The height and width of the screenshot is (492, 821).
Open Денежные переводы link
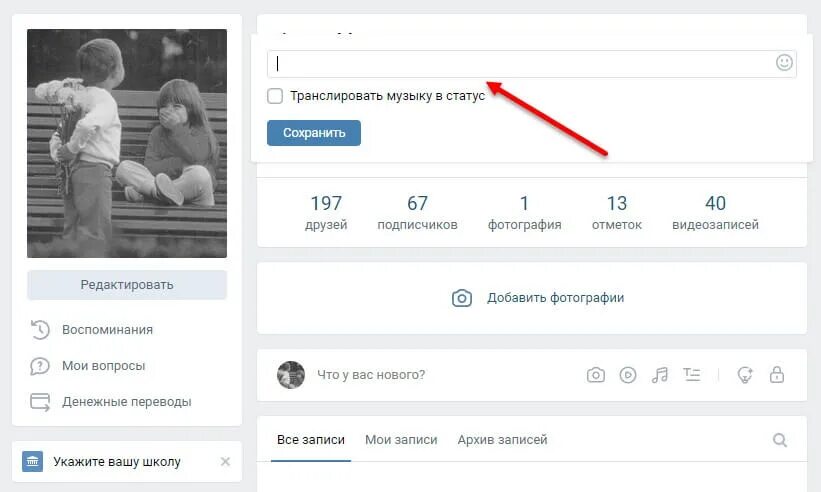(127, 402)
